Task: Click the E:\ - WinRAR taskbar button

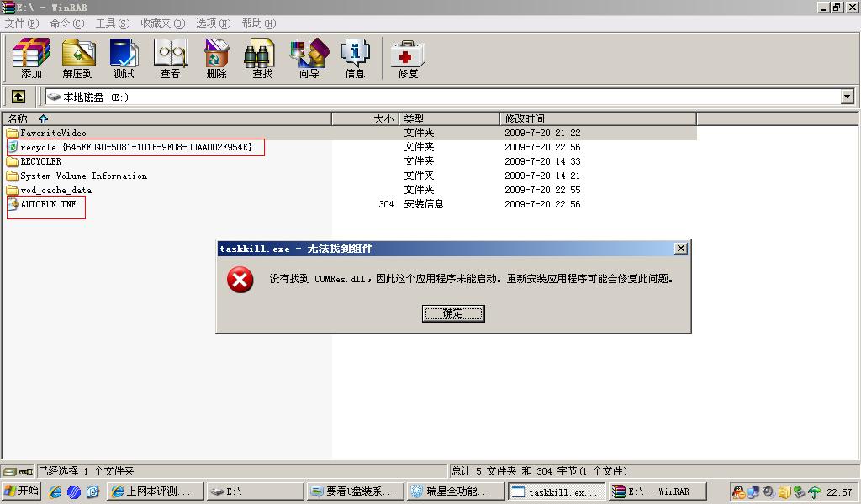Action: [657, 491]
